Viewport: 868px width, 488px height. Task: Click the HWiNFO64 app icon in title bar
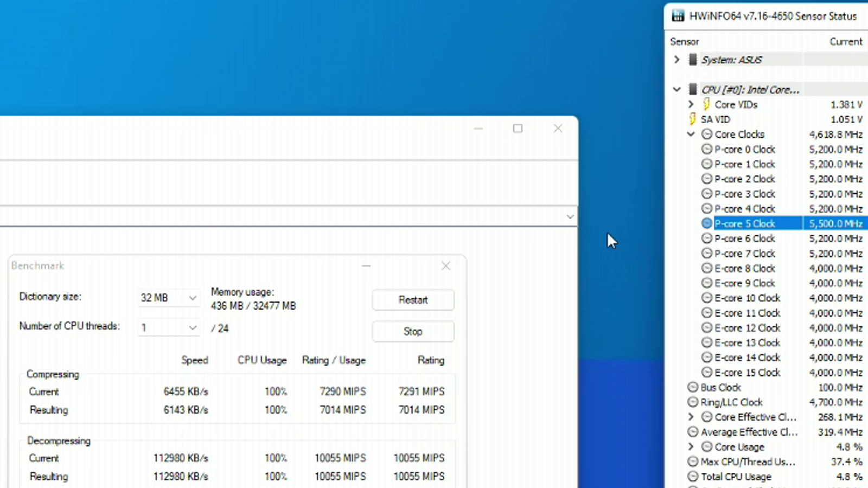click(678, 16)
